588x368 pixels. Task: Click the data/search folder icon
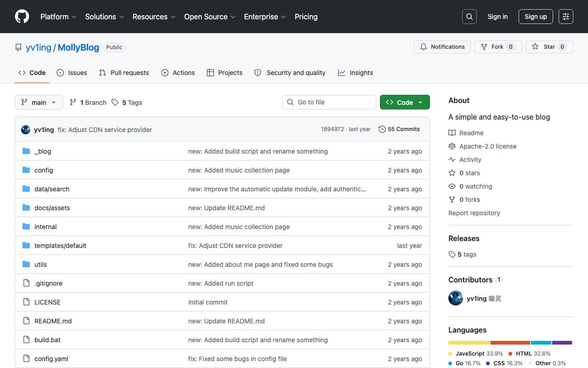pos(26,189)
